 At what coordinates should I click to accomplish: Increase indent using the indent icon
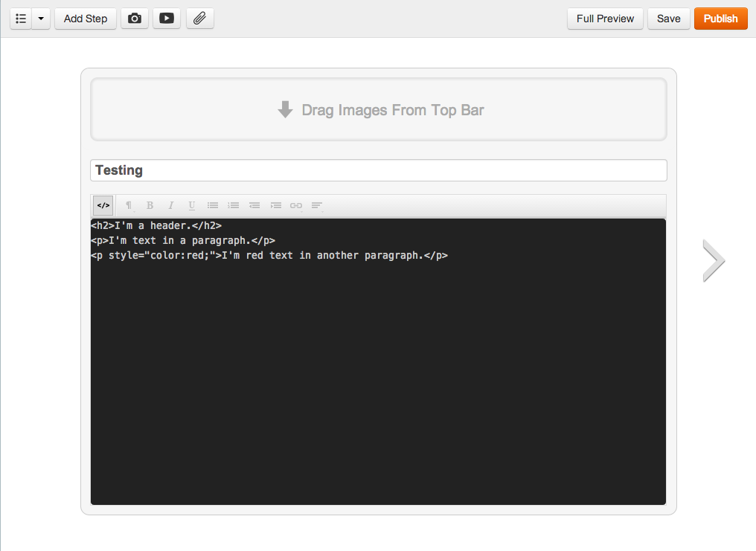[x=275, y=205]
